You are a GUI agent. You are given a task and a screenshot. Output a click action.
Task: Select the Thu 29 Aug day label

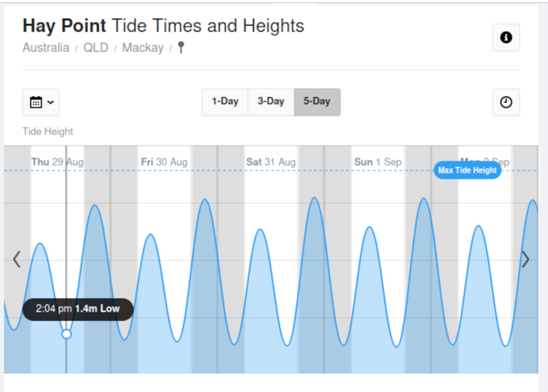[57, 162]
